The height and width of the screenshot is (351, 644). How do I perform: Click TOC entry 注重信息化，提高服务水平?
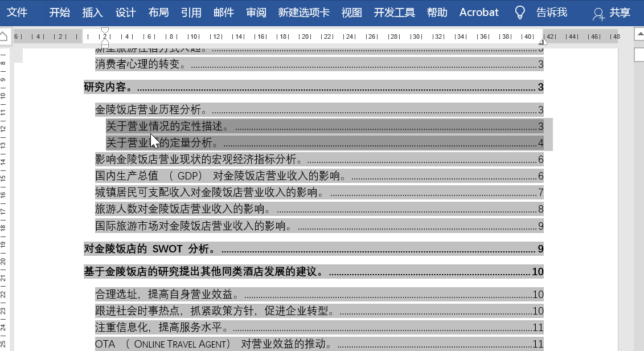tap(161, 327)
